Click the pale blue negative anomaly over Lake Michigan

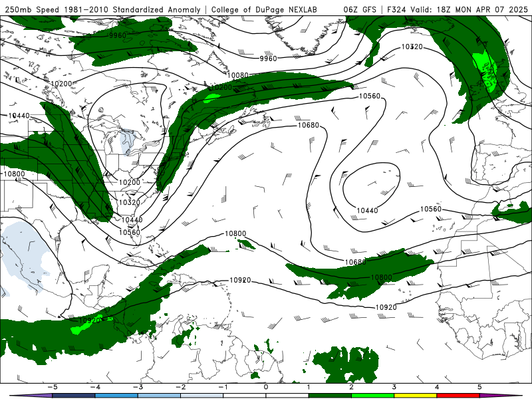126,142
